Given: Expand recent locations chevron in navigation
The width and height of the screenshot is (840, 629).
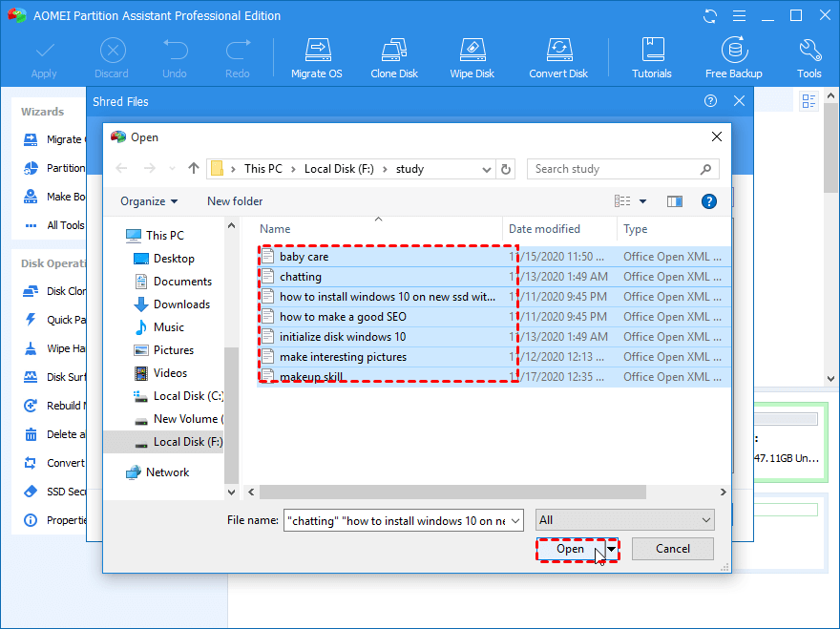Looking at the screenshot, I should [172, 169].
